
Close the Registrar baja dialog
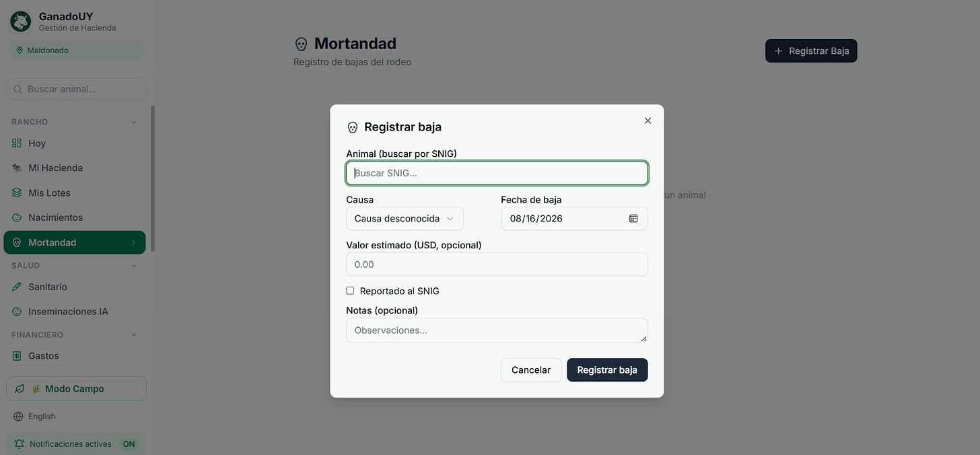(647, 120)
